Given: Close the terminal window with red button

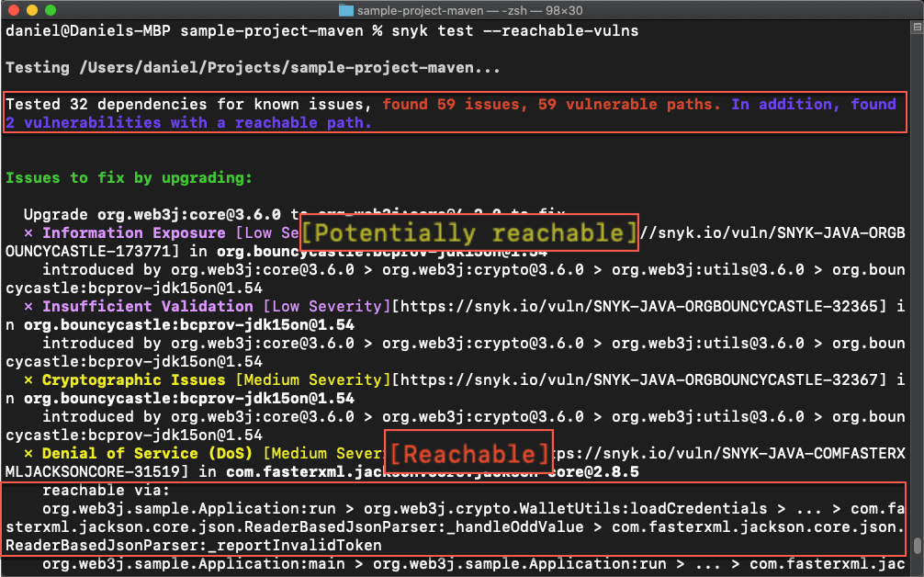Looking at the screenshot, I should pyautogui.click(x=14, y=10).
